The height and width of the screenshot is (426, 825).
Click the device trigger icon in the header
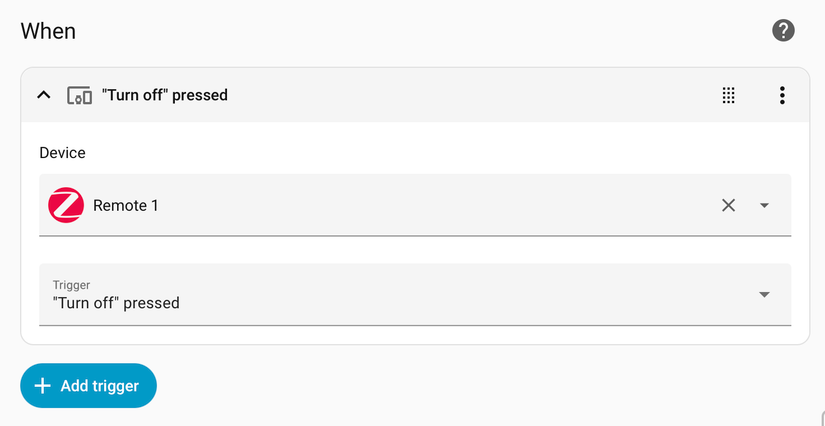79,96
